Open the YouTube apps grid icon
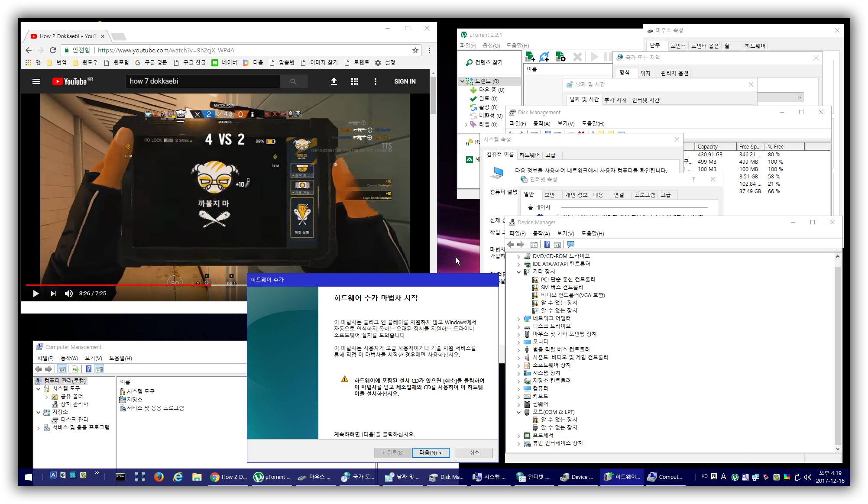Viewport: 868px width, 504px height. coord(355,81)
